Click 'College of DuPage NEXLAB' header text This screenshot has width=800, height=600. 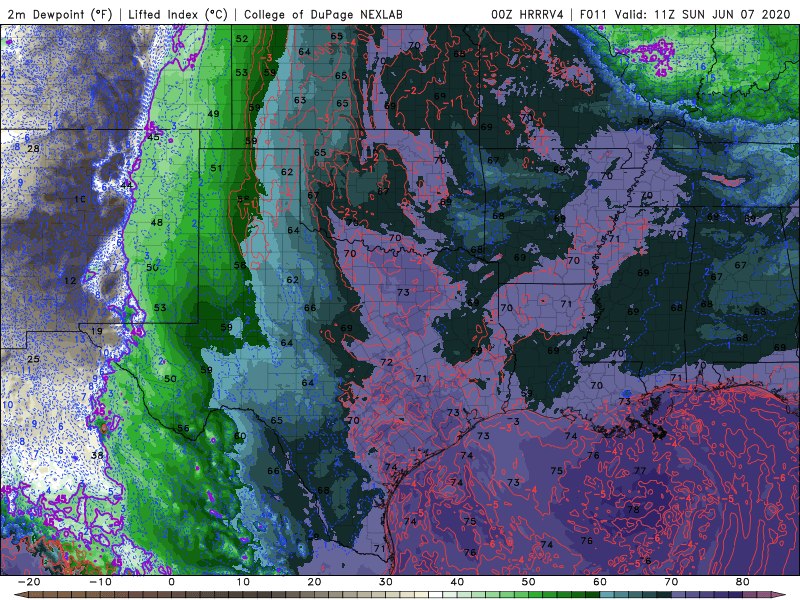tap(323, 14)
